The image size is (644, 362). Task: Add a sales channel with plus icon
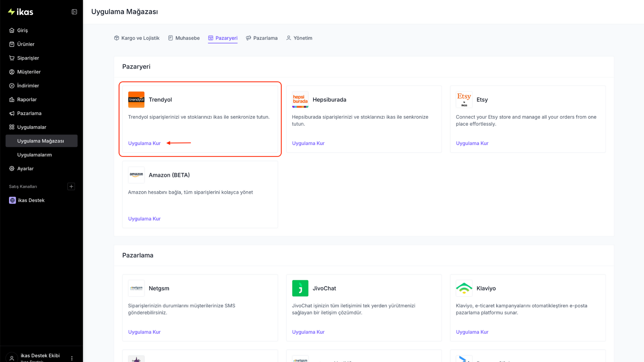click(x=71, y=186)
